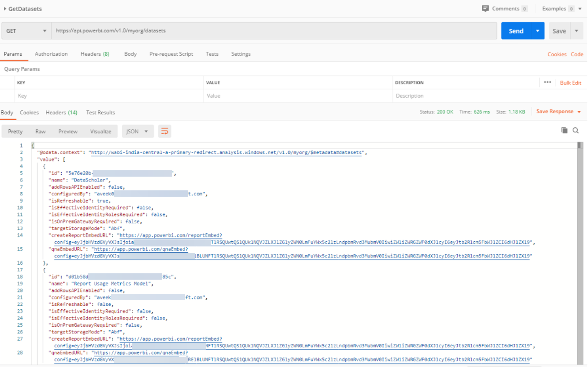Viewport: 588px width, 367px height.
Task: Click the copy response icon
Action: coord(564,130)
